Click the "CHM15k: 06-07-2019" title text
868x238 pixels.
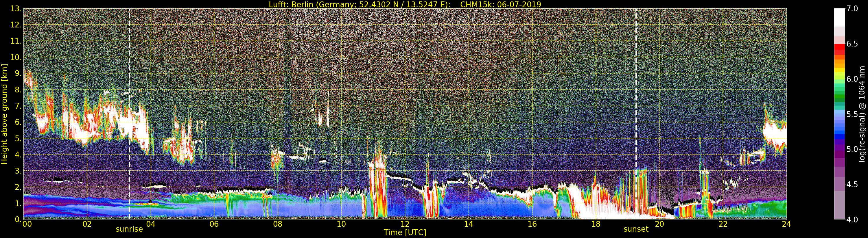(500, 4)
